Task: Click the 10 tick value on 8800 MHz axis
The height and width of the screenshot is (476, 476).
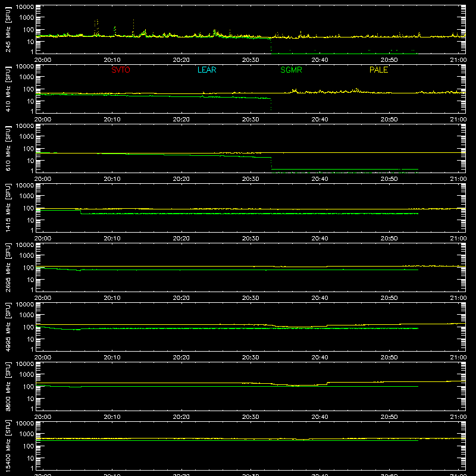Action: pyautogui.click(x=30, y=399)
